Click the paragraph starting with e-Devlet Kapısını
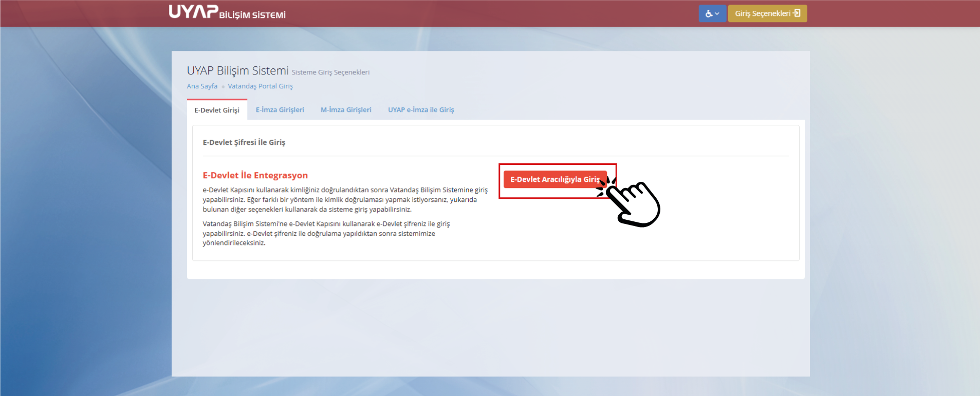The height and width of the screenshot is (396, 980). (344, 199)
